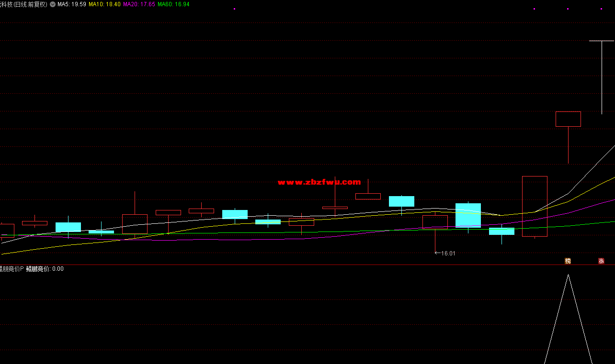Image resolution: width=615 pixels, height=364 pixels.
Task: Select the yellow MA10: 18.40 label
Action: tap(104, 4)
